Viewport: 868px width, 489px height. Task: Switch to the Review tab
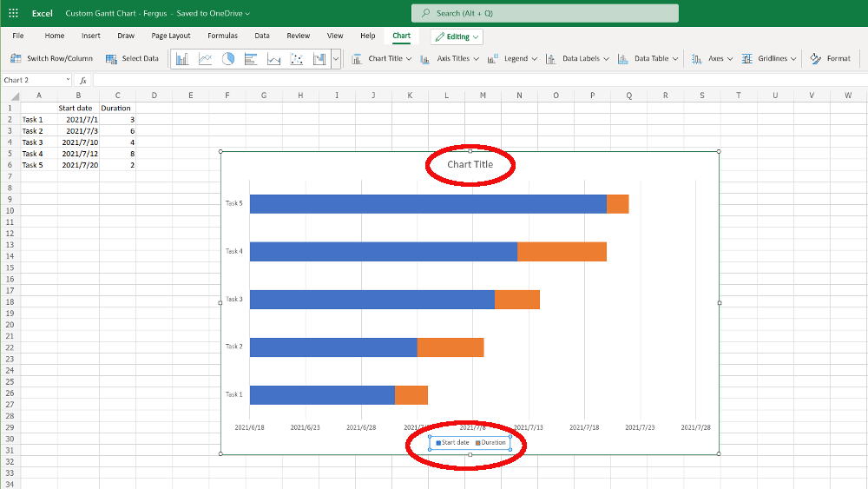coord(298,36)
